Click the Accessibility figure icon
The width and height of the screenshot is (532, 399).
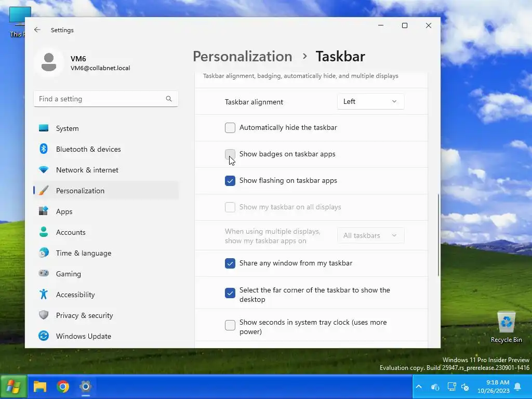tap(44, 294)
